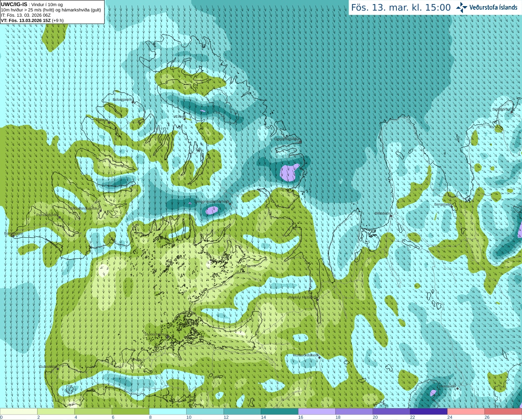This screenshot has width=522, height=420.
Task: Click the Bjargtangar station label
Action: pos(13,233)
